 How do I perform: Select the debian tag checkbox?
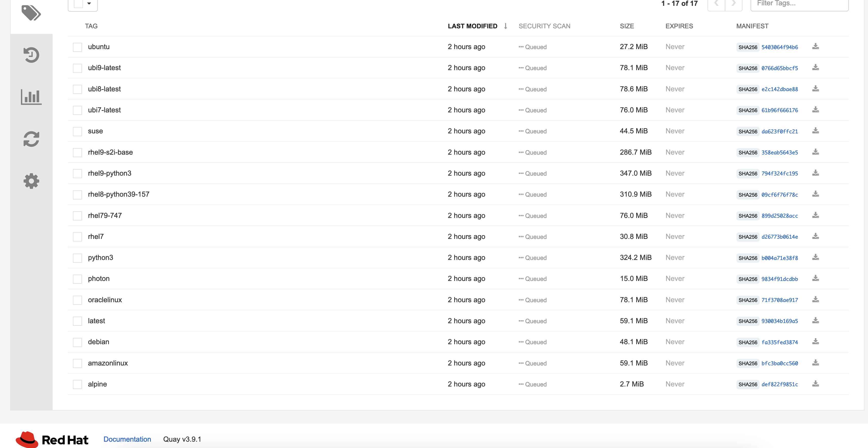pos(77,342)
